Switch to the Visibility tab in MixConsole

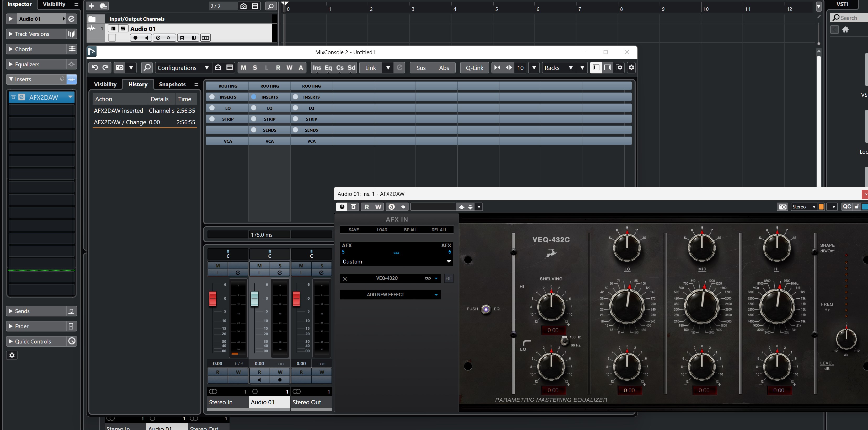click(x=105, y=84)
